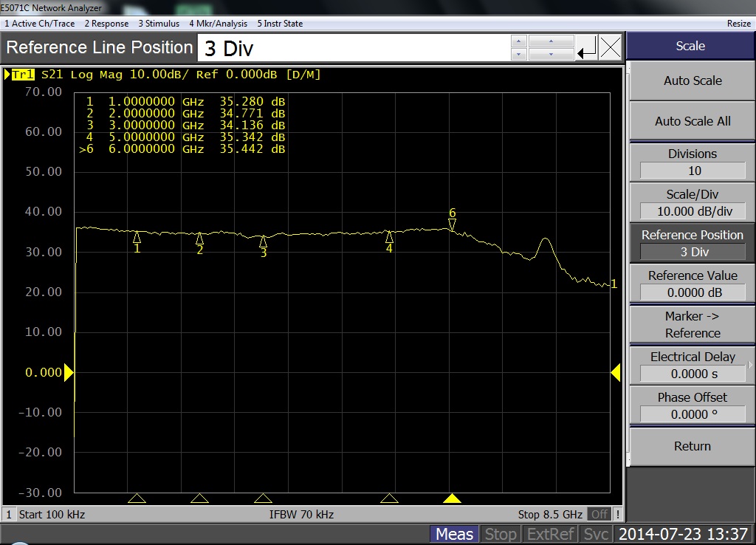This screenshot has width=756, height=545.
Task: Toggle the Off indicator in channel status bar
Action: (x=599, y=514)
